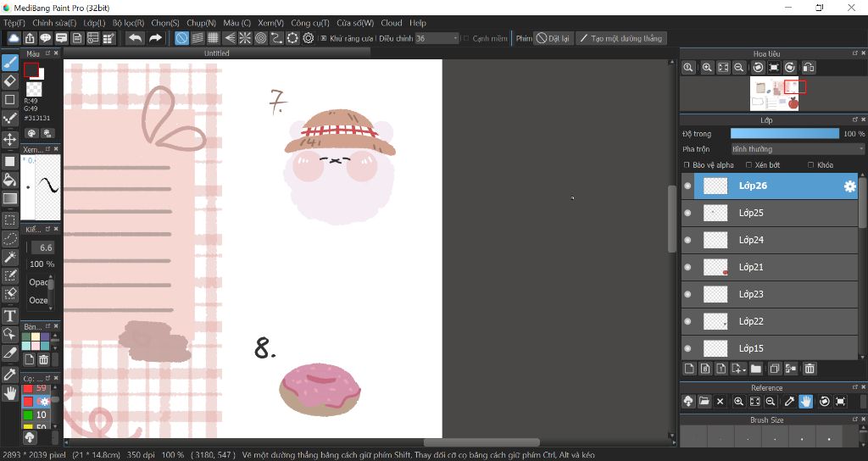Open the Chỉnh sửa(E) menu

pyautogui.click(x=54, y=23)
